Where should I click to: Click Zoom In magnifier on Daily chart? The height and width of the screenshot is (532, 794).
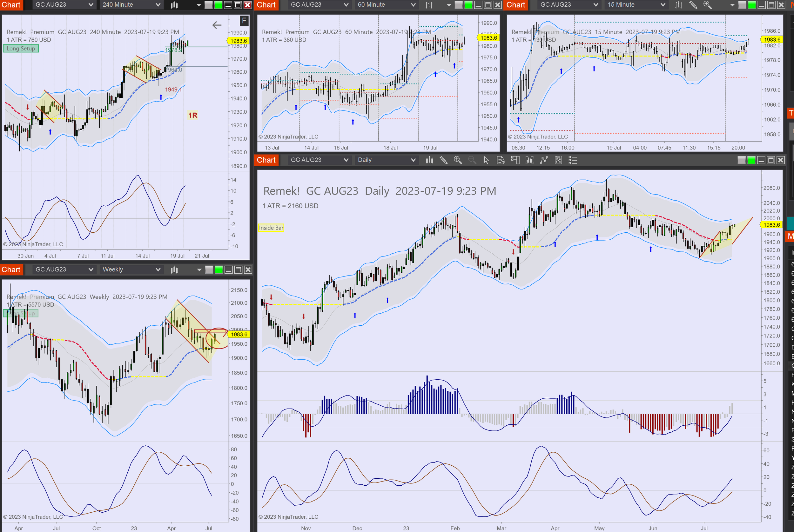click(x=458, y=160)
